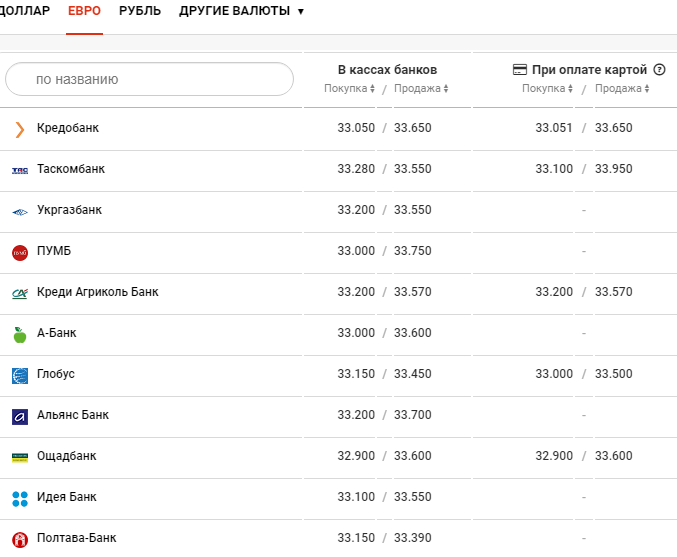Click the green apple А-Банк logo
The image size is (677, 557).
[x=20, y=334]
